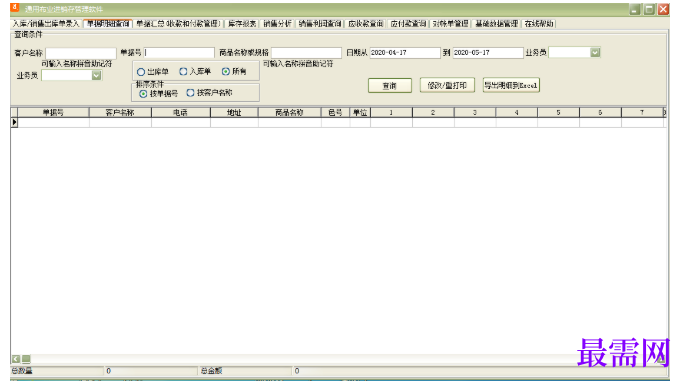
Task: Switch to the 单据明细查询 tab
Action: pyautogui.click(x=108, y=24)
